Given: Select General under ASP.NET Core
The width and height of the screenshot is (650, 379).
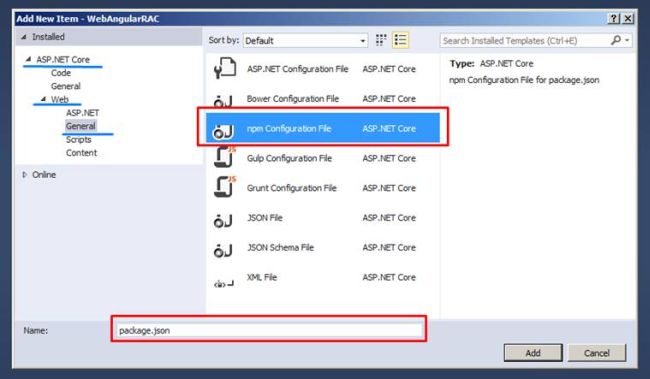Looking at the screenshot, I should 65,86.
